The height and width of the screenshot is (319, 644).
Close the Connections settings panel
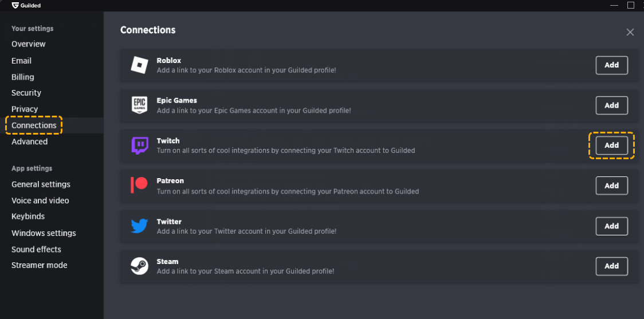pos(630,32)
